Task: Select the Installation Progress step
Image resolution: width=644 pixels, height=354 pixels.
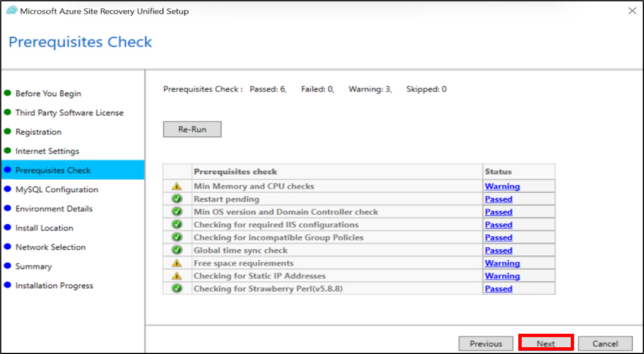Action: click(x=54, y=285)
